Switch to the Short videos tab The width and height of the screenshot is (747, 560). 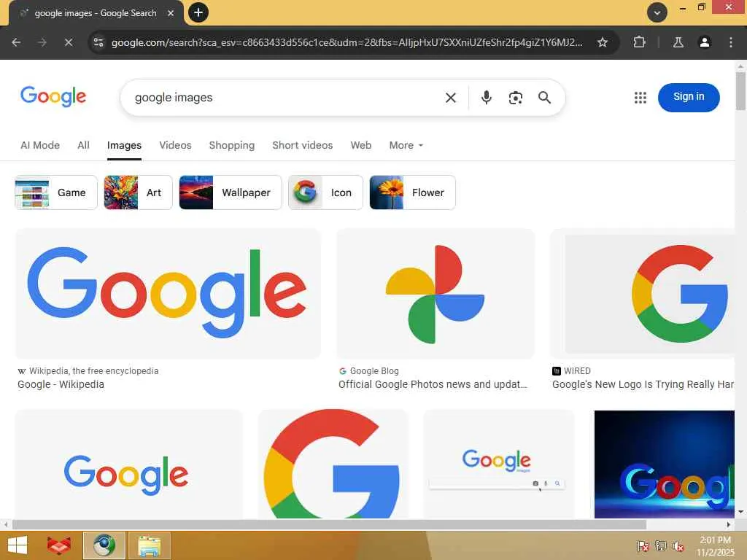pos(303,145)
